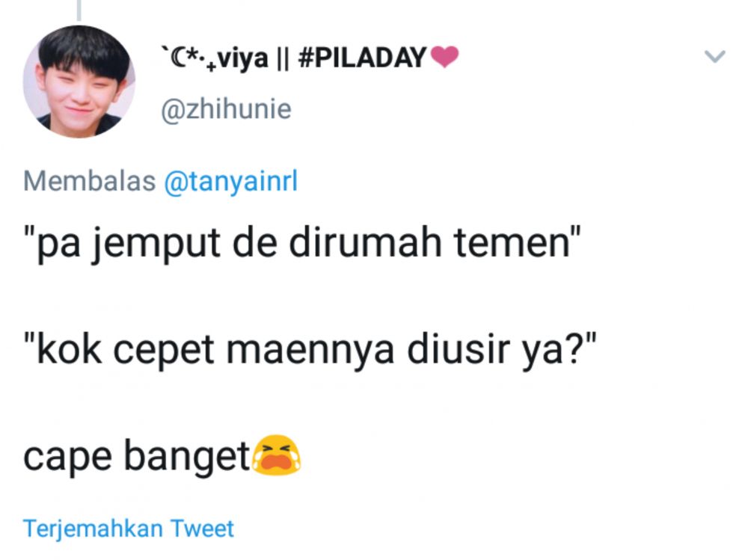
Task: Click the "cape banget" text
Action: pos(136,457)
